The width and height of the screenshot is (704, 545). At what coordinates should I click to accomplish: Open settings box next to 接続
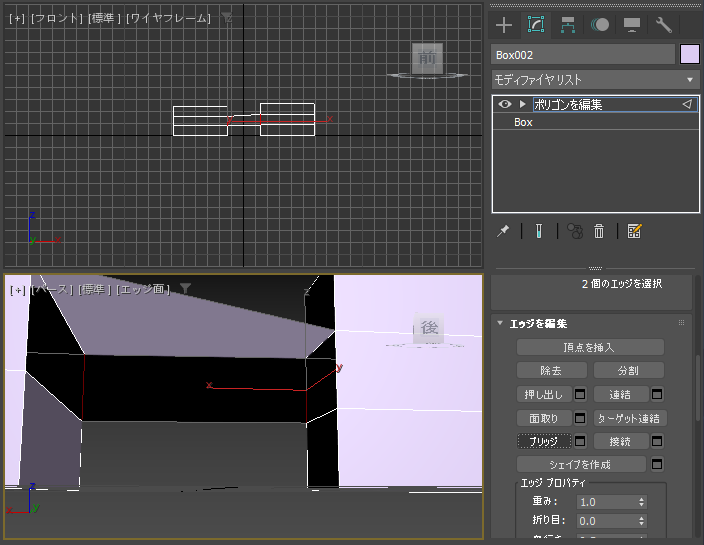657,441
